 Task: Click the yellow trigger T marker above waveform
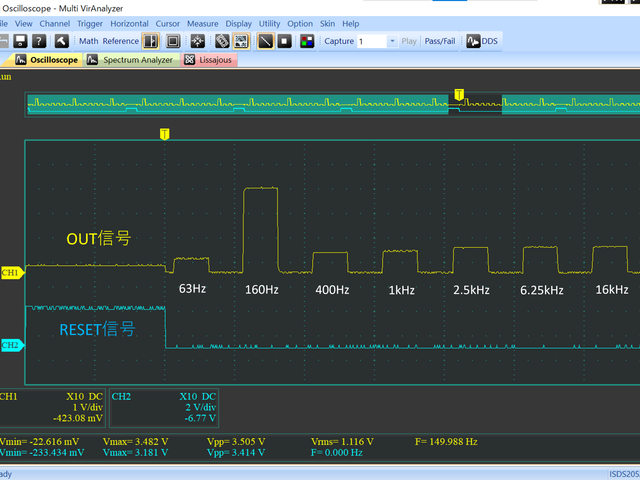click(x=165, y=133)
